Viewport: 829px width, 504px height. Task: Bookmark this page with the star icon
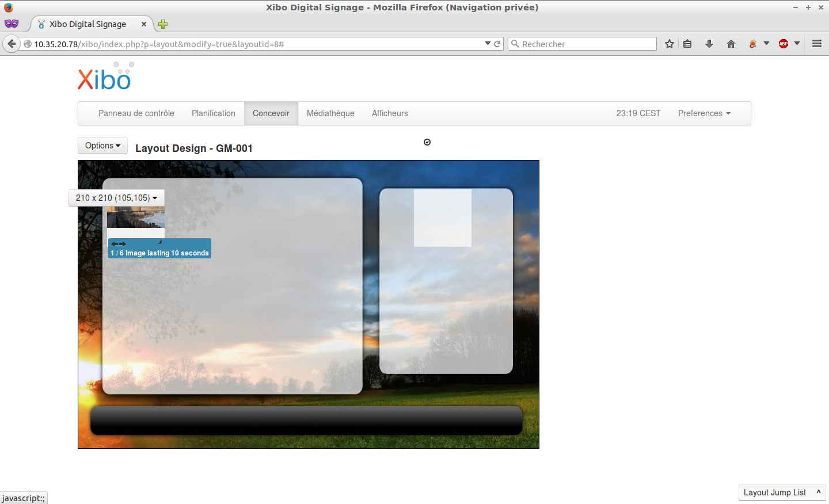click(669, 44)
